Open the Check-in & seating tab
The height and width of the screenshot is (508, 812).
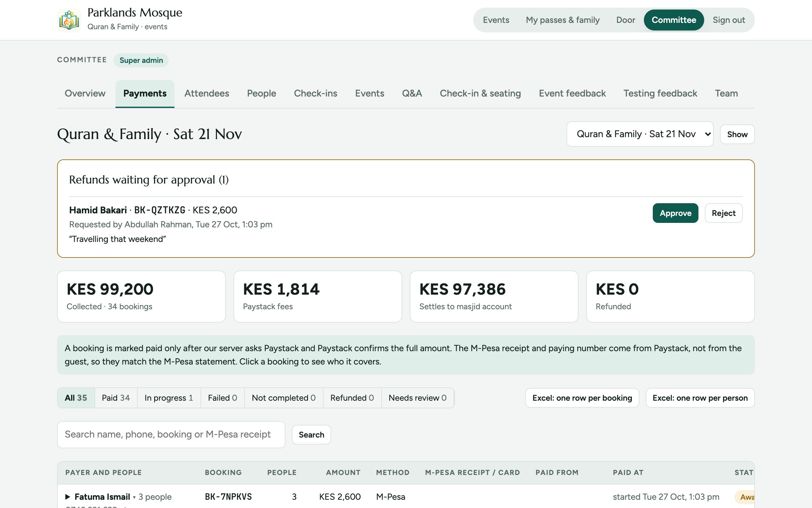point(480,93)
